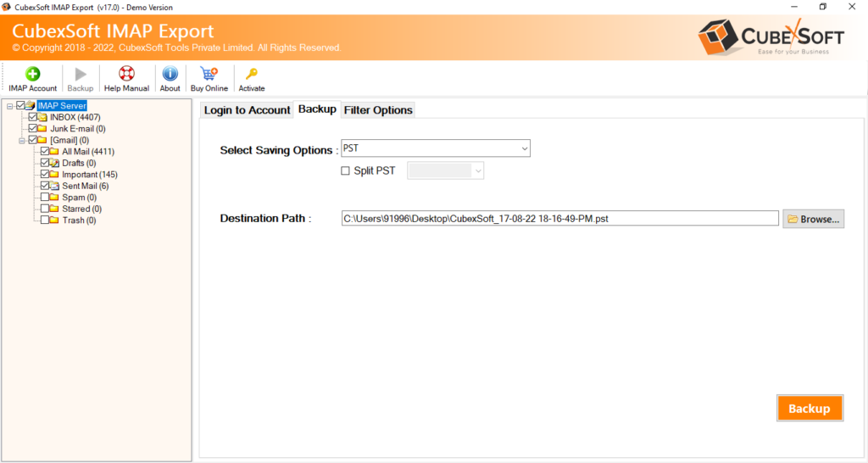Switch to Filter Options tab
Viewport: 868px width, 463px height.
click(x=378, y=110)
